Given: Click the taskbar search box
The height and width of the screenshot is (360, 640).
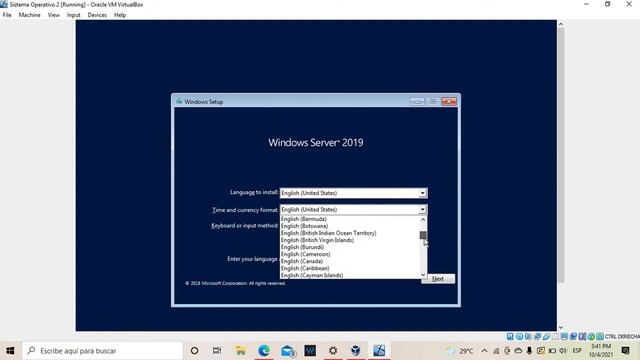Looking at the screenshot, I should pyautogui.click(x=102, y=351).
